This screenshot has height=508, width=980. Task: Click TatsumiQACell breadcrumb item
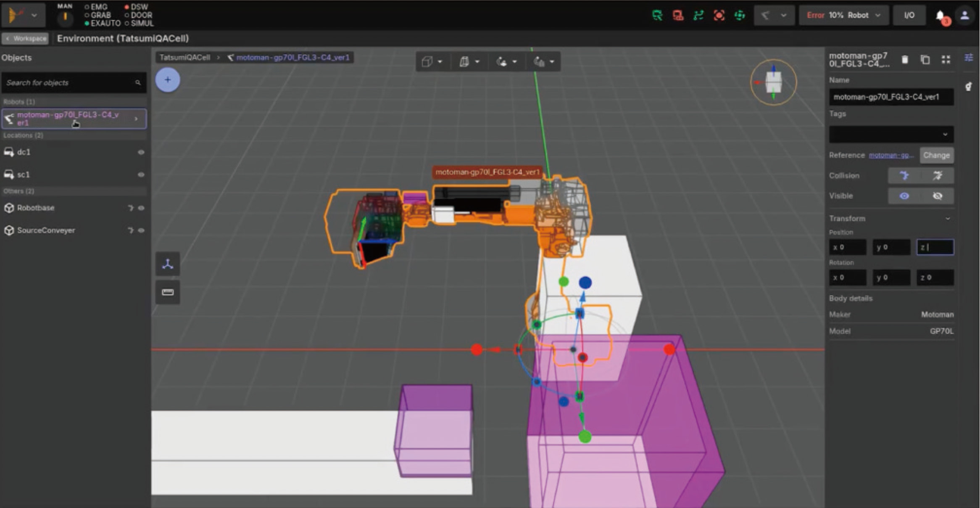(184, 58)
